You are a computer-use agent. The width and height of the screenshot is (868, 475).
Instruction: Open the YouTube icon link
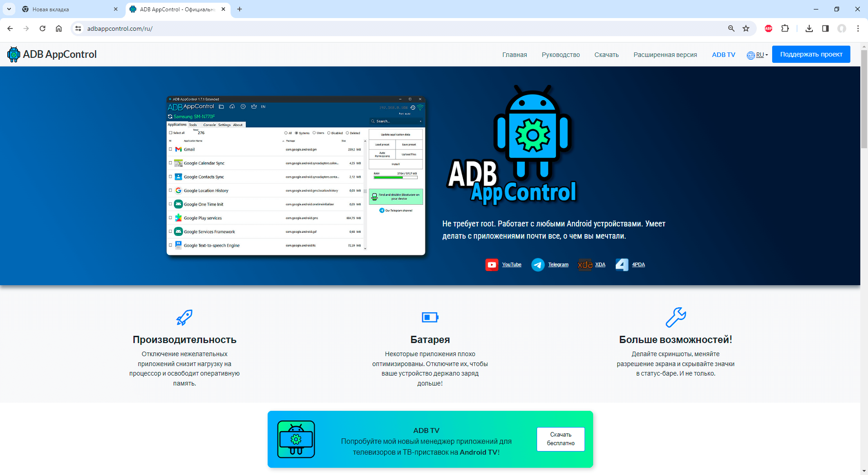(492, 265)
